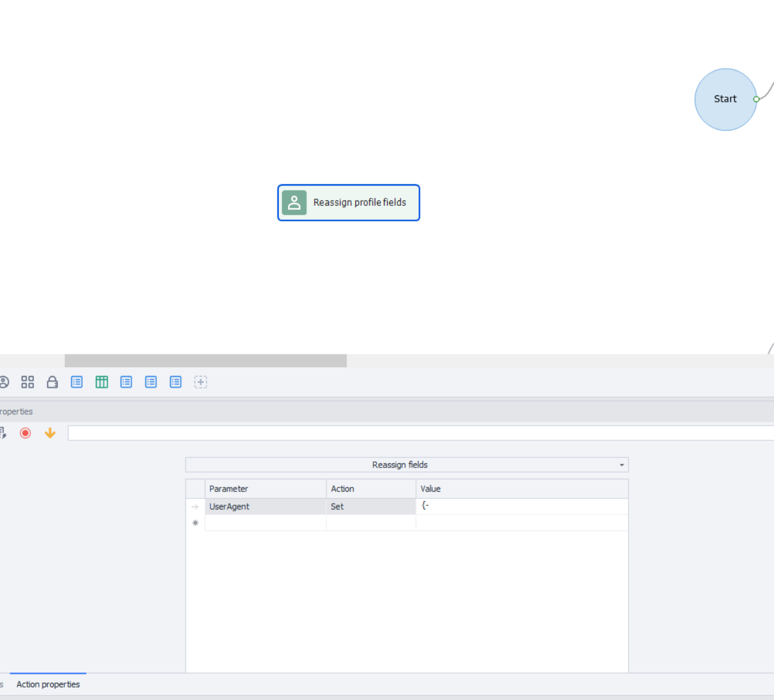Click the empty Parameter cell in new row
The height and width of the screenshot is (700, 774).
266,523
